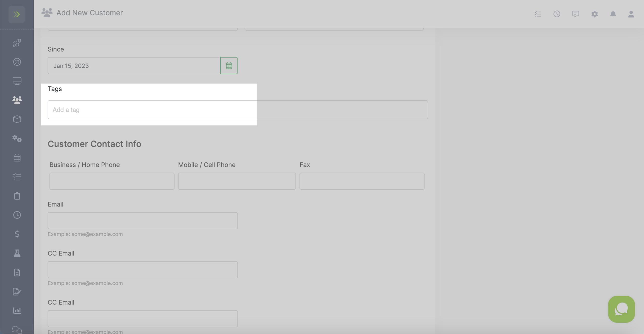The image size is (644, 334).
Task: Open the clock icon in sidebar
Action: point(17,215)
